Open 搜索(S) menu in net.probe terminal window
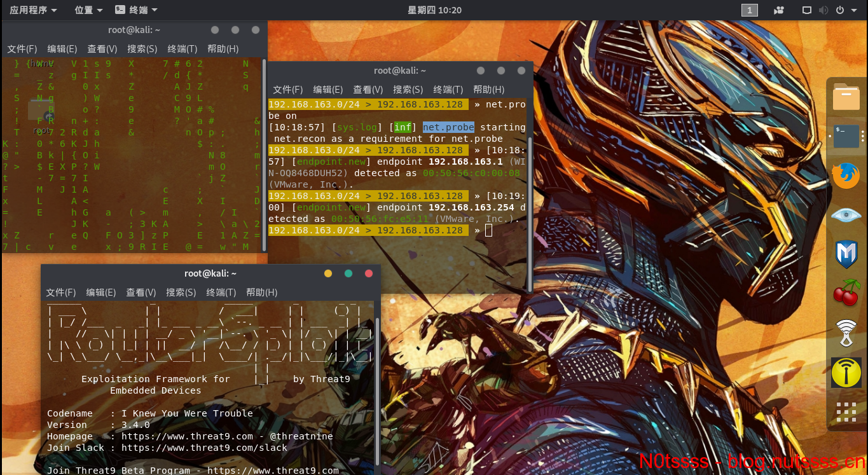Image resolution: width=868 pixels, height=475 pixels. pyautogui.click(x=408, y=90)
